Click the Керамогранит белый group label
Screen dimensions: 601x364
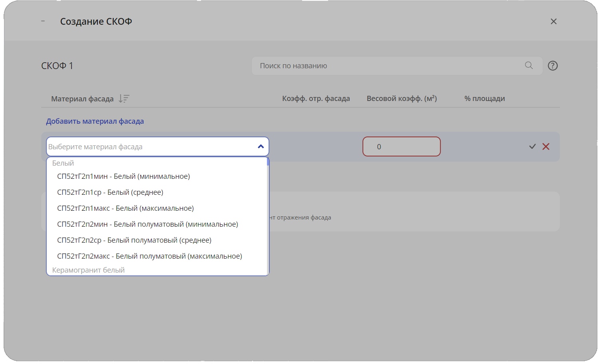pos(88,270)
